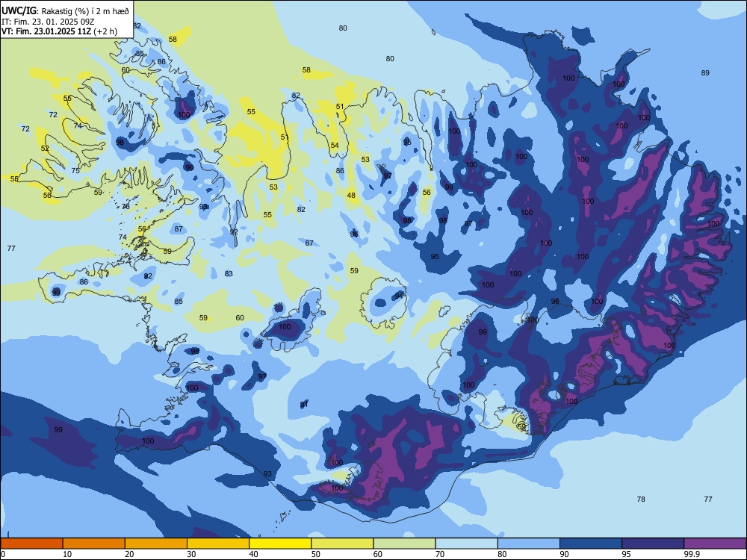
Task: Click the legend tick label 70
Action: 440,554
